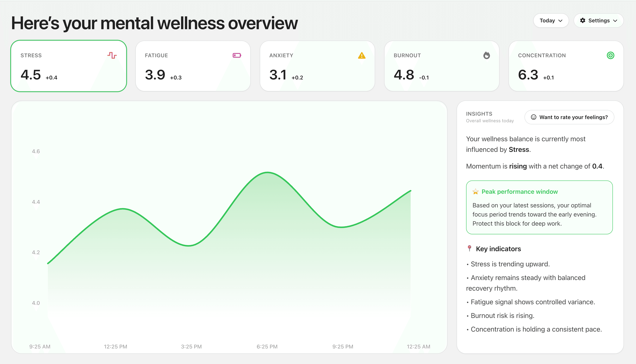Select the Concentration metric card
Image resolution: width=636 pixels, height=364 pixels.
coord(566,66)
